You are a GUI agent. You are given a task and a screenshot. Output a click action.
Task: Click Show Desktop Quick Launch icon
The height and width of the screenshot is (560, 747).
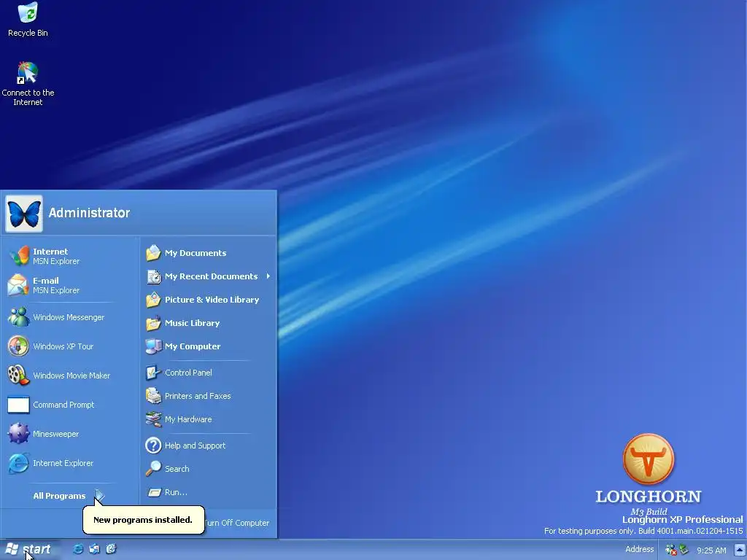coord(94,549)
